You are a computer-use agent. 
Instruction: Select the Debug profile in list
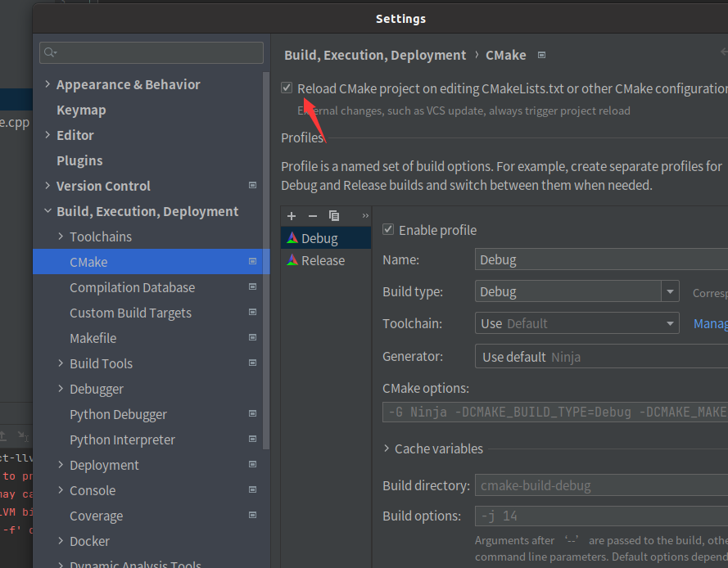click(326, 238)
